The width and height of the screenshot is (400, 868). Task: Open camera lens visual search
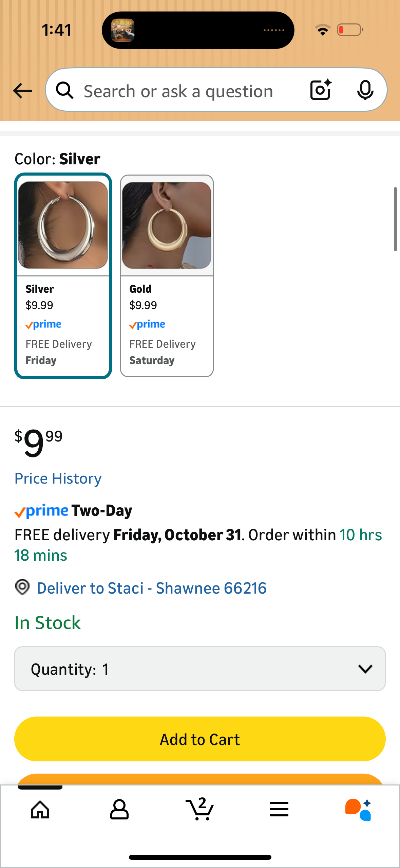[321, 90]
